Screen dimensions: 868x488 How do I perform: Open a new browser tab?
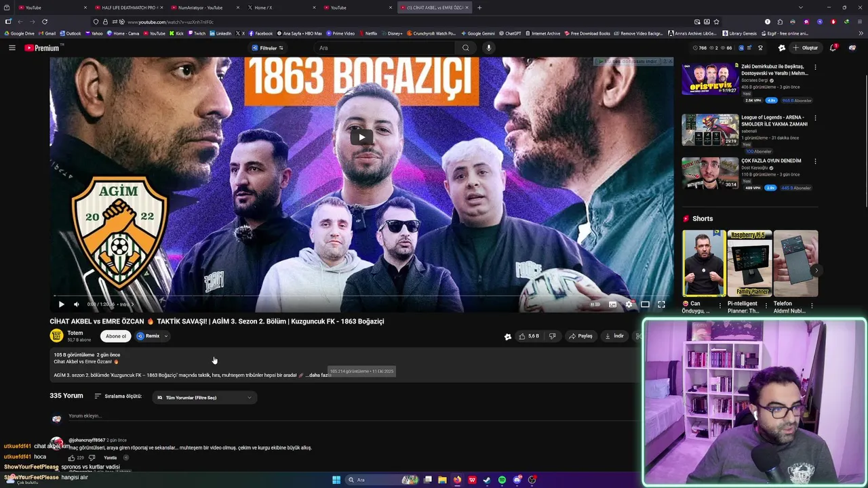tap(479, 7)
